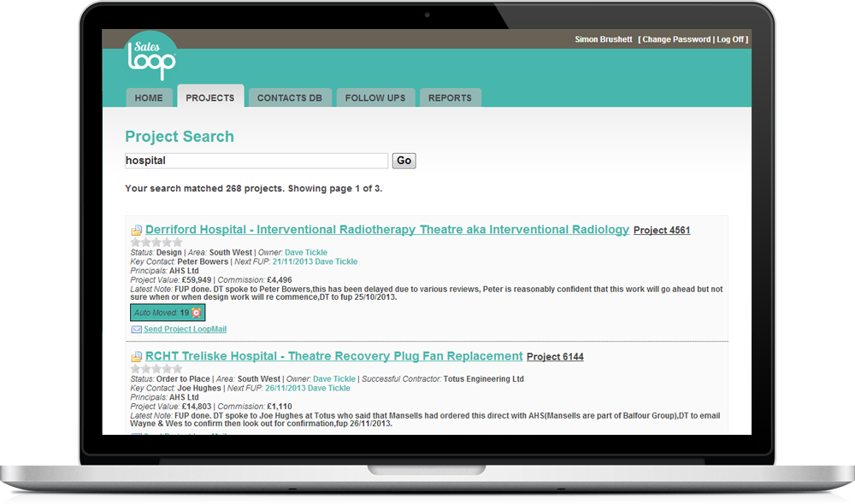855x504 pixels.
Task: Click the Project 6144 link
Action: coord(555,357)
